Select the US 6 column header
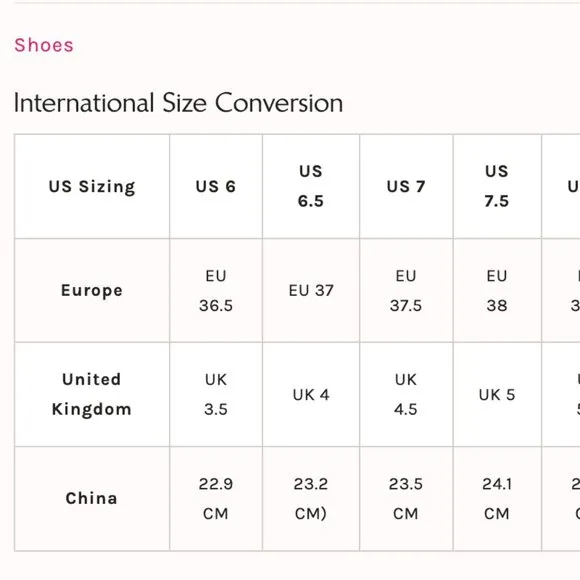The image size is (580, 580). (x=216, y=186)
